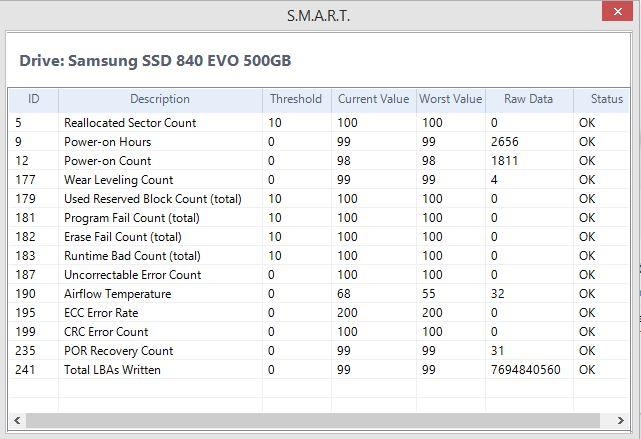Screen dimensions: 641x439
Task: Sort by the ID column header
Action: (x=34, y=99)
